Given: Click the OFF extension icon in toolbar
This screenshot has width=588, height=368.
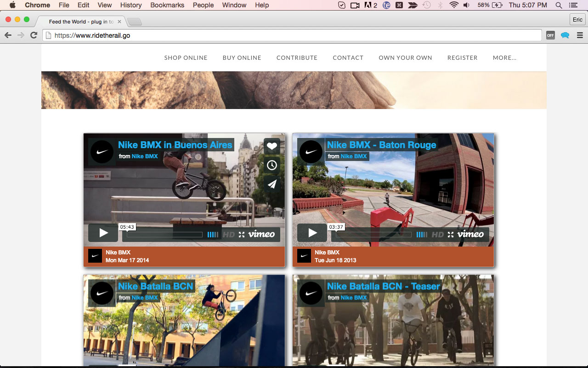Looking at the screenshot, I should pos(550,35).
